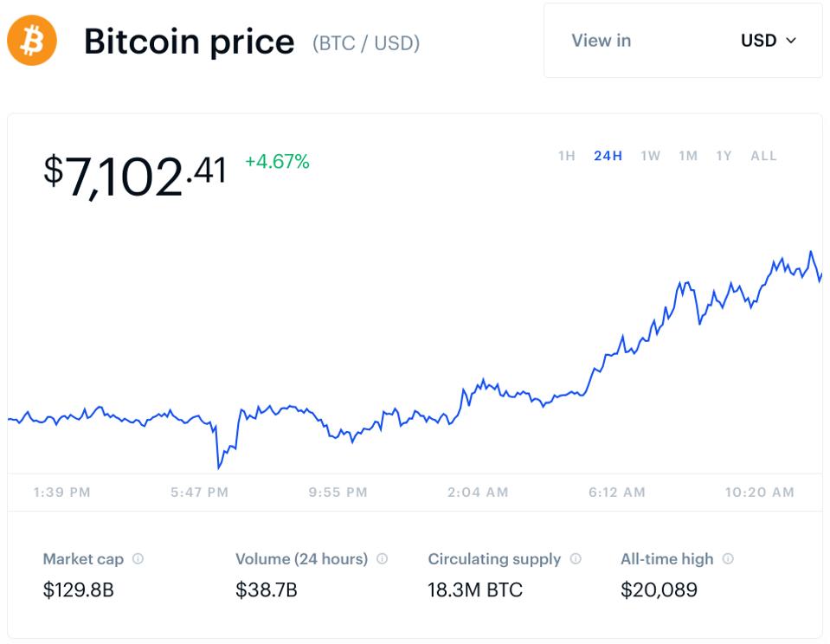Click the Bitcoin logo icon
This screenshot has width=830, height=644.
pos(31,40)
